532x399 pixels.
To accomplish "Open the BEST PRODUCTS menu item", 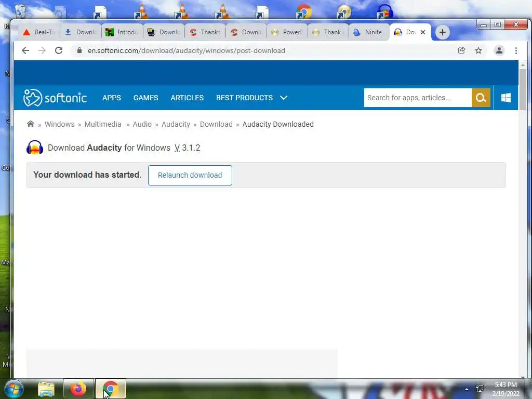I will [244, 98].
